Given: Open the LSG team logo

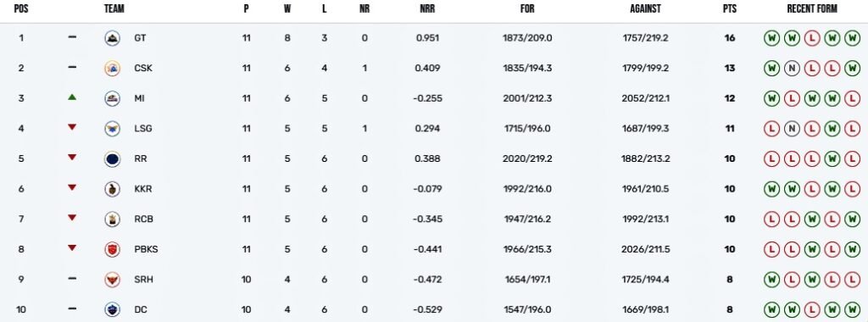Looking at the screenshot, I should coord(113,128).
